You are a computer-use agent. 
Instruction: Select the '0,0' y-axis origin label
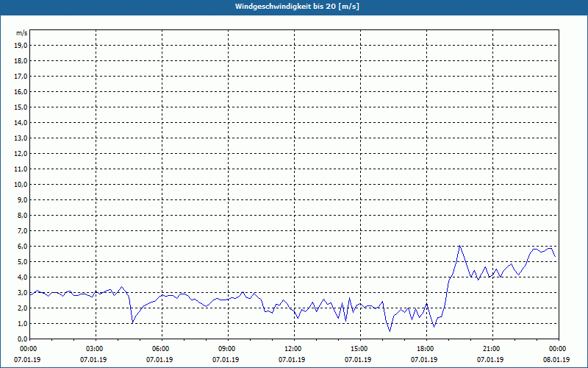point(23,339)
